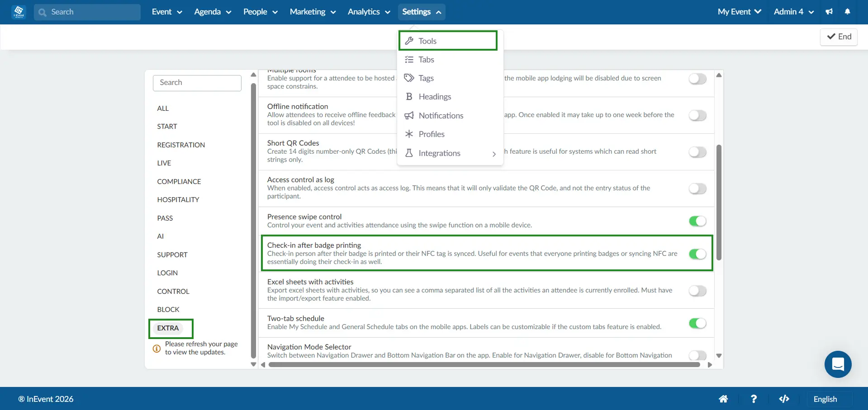Turn off Check-in after badge printing
The width and height of the screenshot is (868, 410).
pyautogui.click(x=697, y=254)
